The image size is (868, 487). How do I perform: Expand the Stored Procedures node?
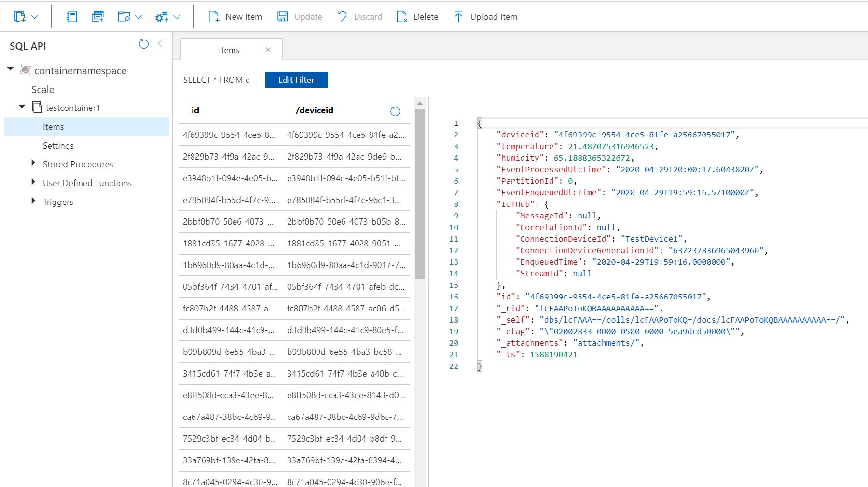33,164
